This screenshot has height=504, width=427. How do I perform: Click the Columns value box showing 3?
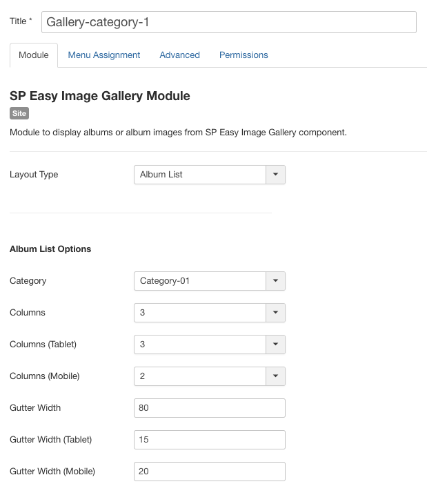click(200, 313)
